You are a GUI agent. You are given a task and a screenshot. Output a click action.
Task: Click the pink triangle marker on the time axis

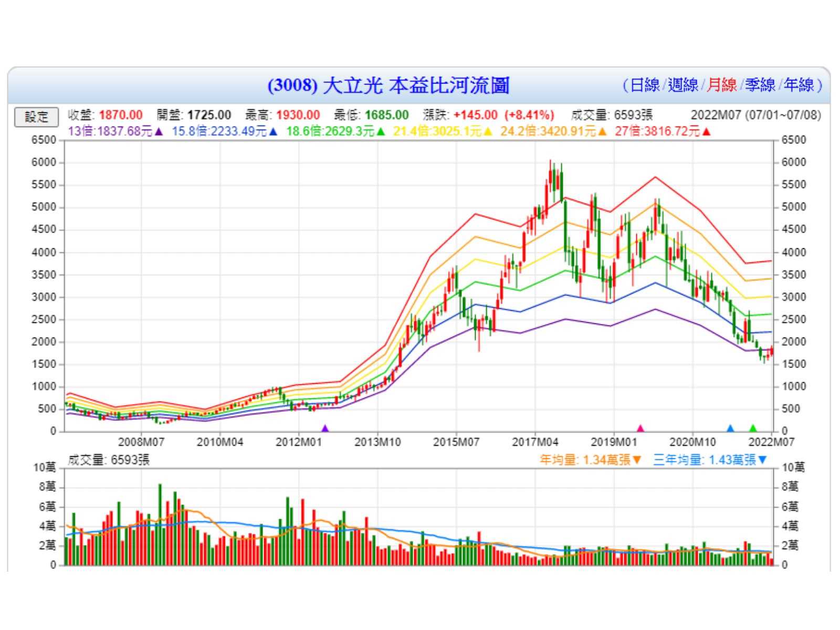pyautogui.click(x=640, y=428)
